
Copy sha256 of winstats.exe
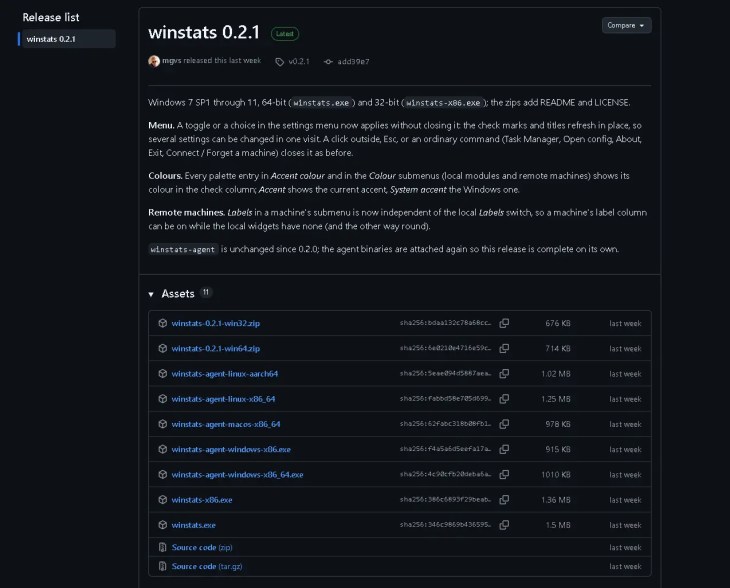point(504,525)
